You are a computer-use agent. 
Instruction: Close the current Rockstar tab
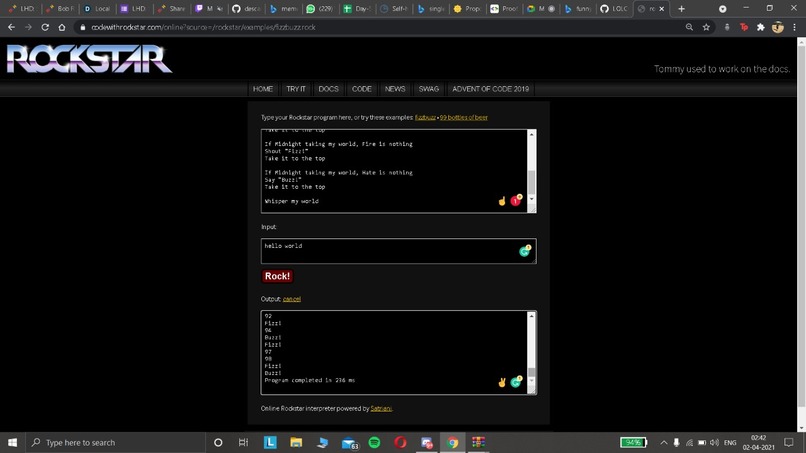coord(662,9)
